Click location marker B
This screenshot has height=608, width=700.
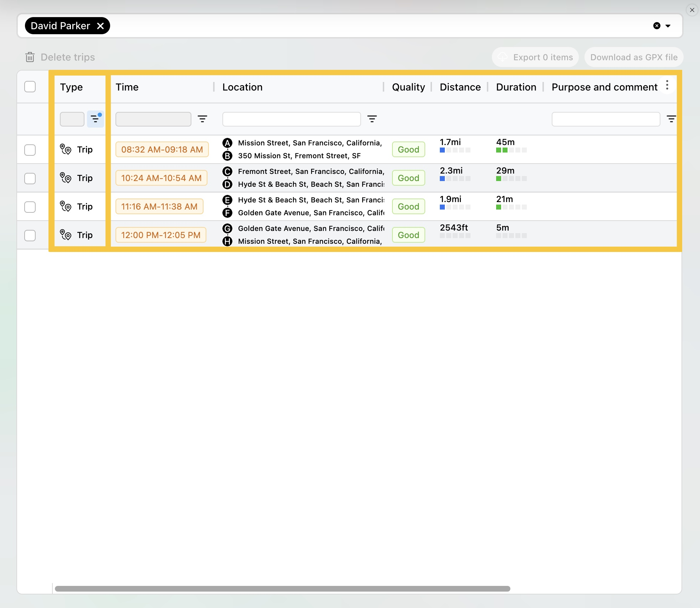click(227, 156)
